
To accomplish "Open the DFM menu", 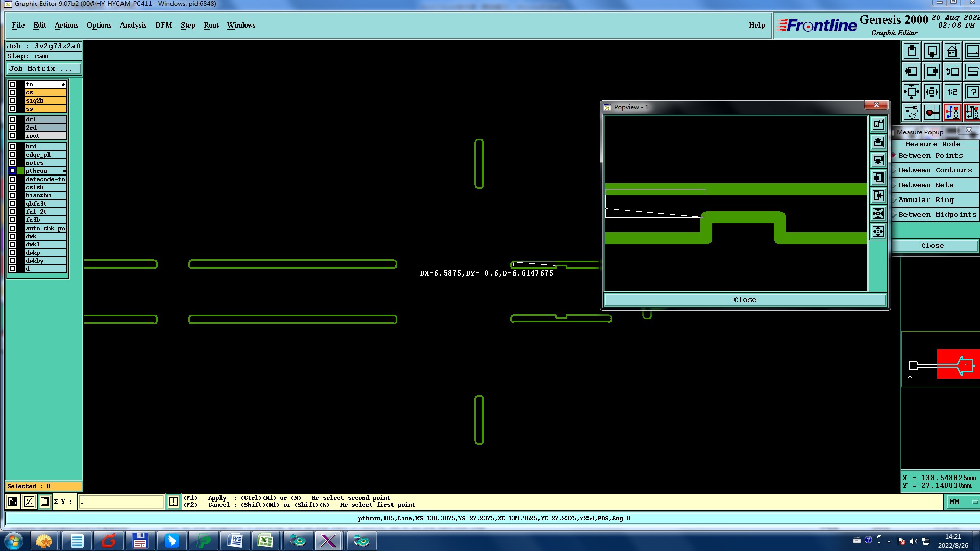I will pyautogui.click(x=163, y=25).
